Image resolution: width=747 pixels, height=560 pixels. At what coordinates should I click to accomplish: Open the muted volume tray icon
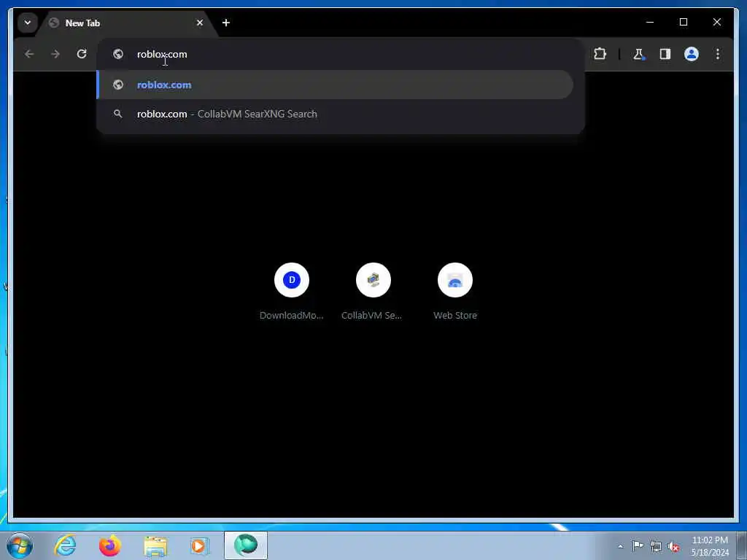pyautogui.click(x=673, y=547)
